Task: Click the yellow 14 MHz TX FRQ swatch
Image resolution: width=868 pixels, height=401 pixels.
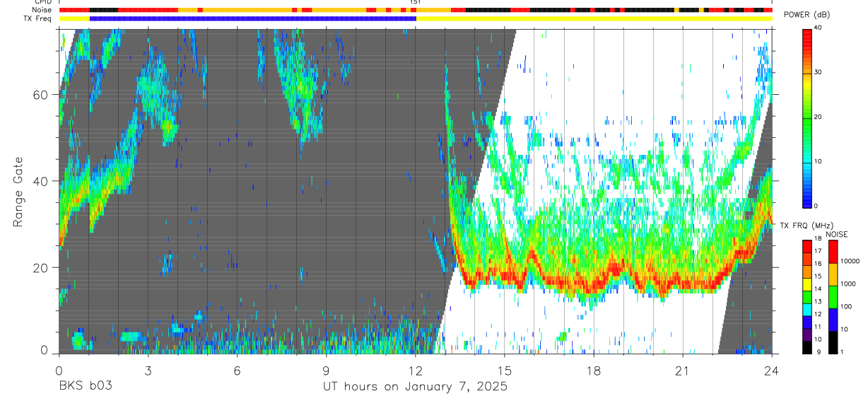Action: tap(807, 284)
